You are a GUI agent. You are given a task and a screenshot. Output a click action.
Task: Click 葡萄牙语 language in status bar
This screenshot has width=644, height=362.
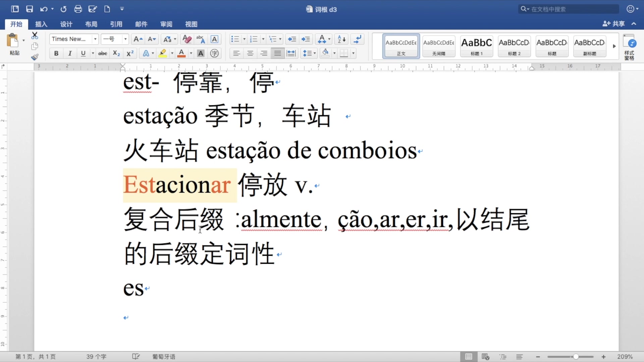(x=164, y=357)
